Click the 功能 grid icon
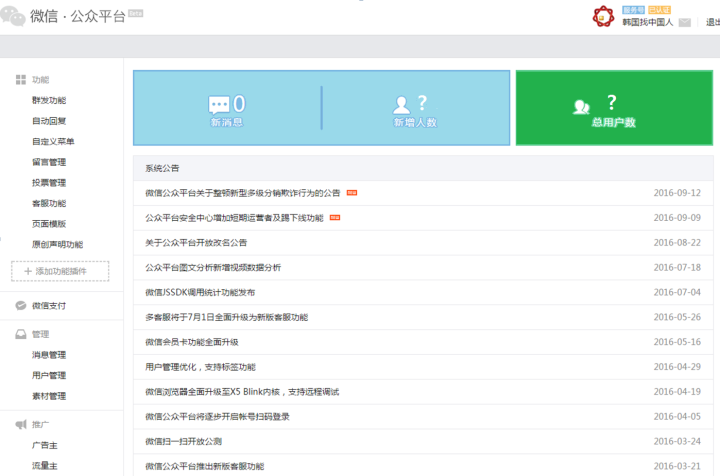Viewport: 720px width, 476px height. pos(21,80)
